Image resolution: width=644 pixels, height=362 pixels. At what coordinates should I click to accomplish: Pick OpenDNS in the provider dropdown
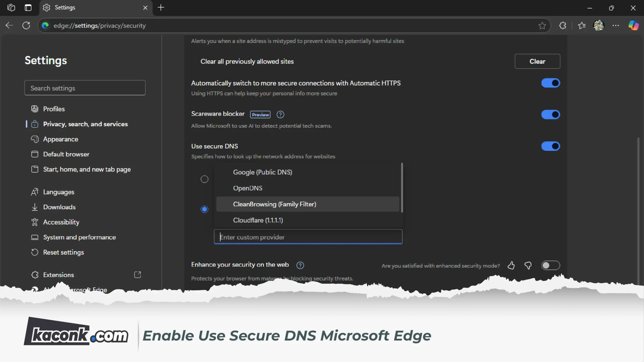tap(248, 188)
